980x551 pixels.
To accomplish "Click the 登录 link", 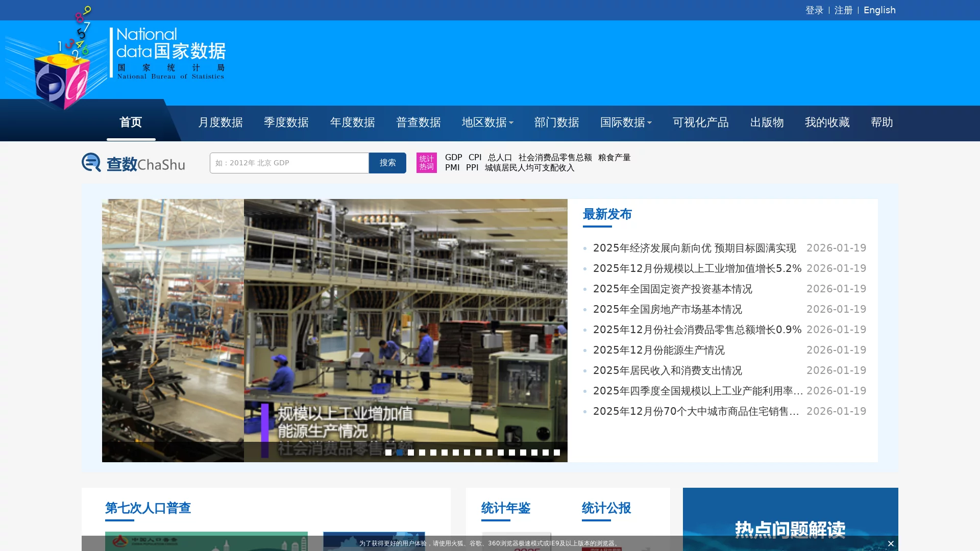I will click(814, 10).
